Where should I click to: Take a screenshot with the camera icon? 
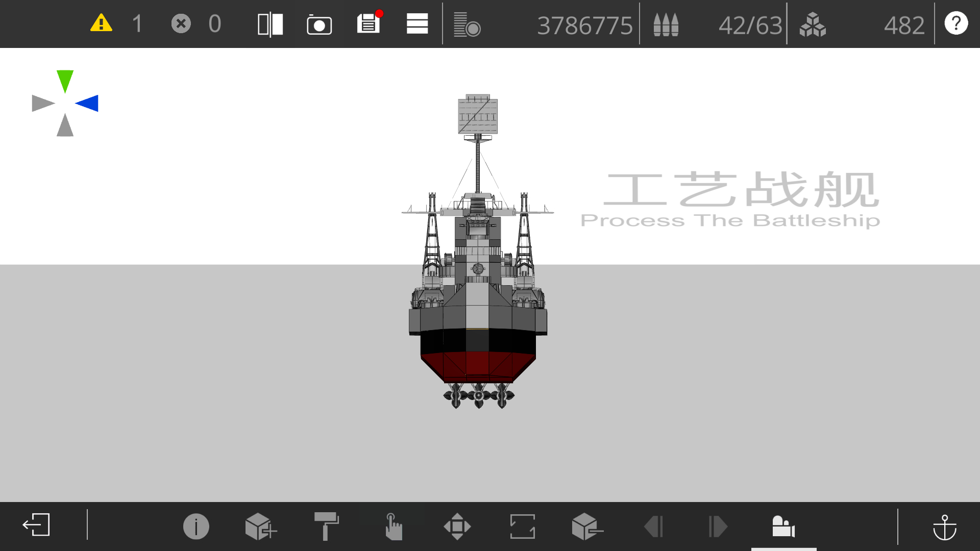pyautogui.click(x=319, y=24)
